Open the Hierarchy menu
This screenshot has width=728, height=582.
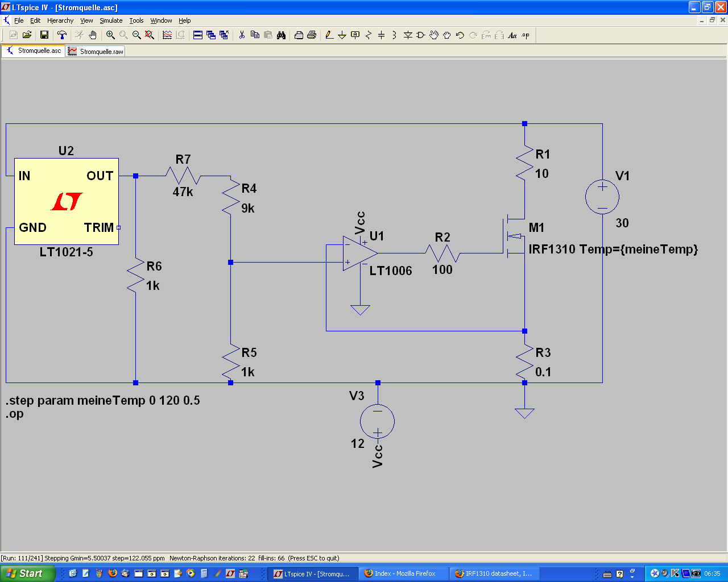pos(60,20)
